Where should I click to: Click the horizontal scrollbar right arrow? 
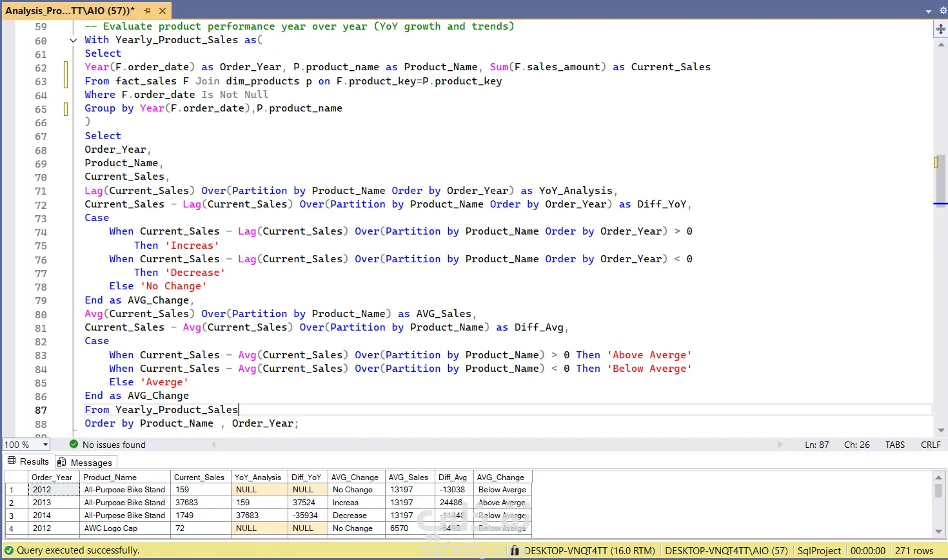tap(780, 445)
